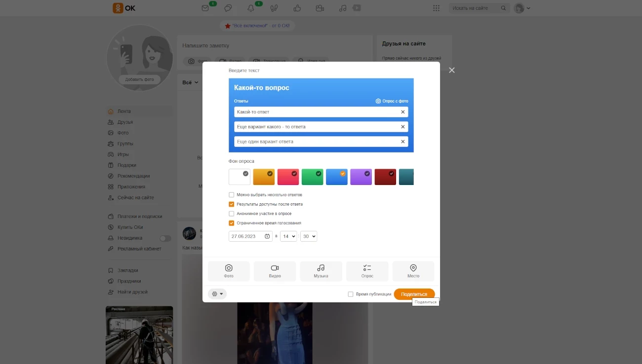
Task: Click the 'Еще один вариант ответа' field
Action: pos(316,142)
